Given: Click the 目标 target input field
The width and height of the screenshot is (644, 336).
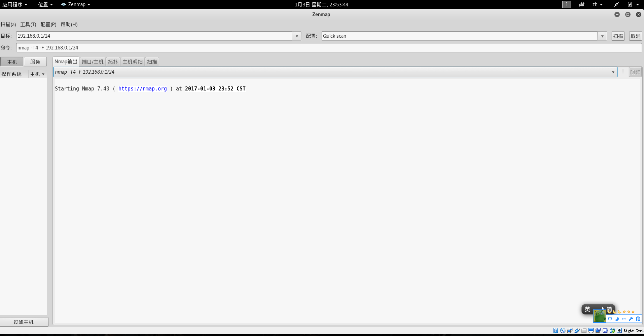Looking at the screenshot, I should coord(154,36).
